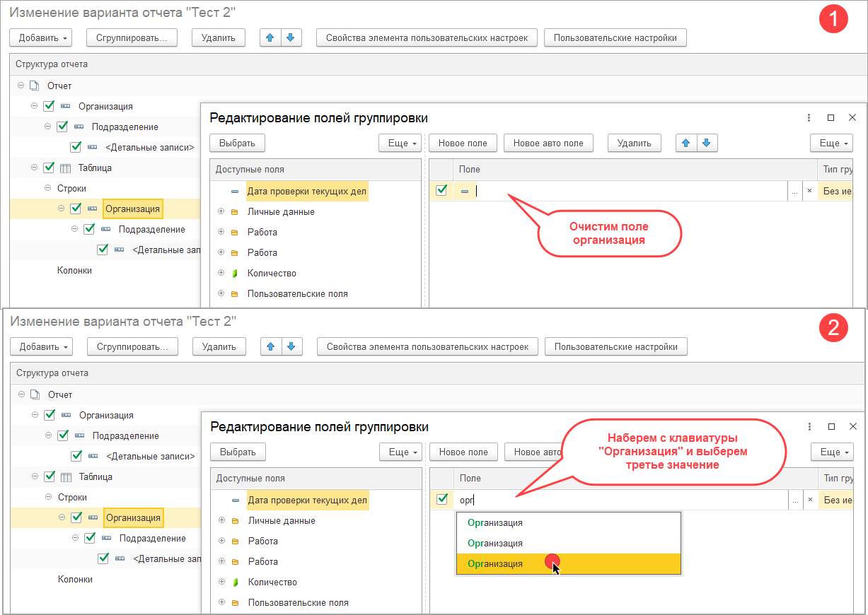
Task: Expand Пользовательские поля in lower available fields
Action: pos(221,603)
